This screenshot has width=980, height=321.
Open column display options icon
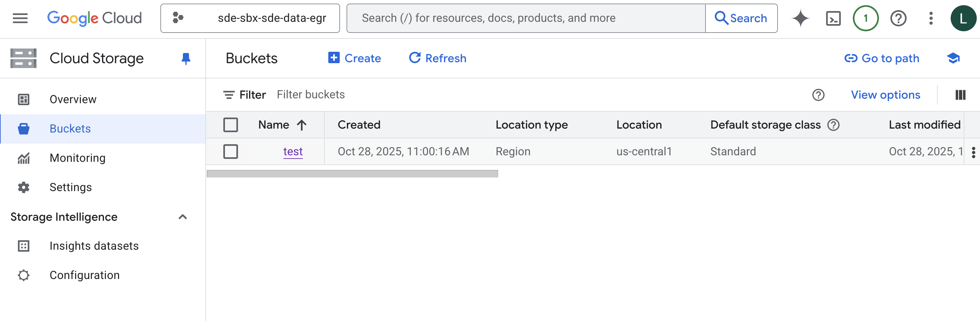960,95
